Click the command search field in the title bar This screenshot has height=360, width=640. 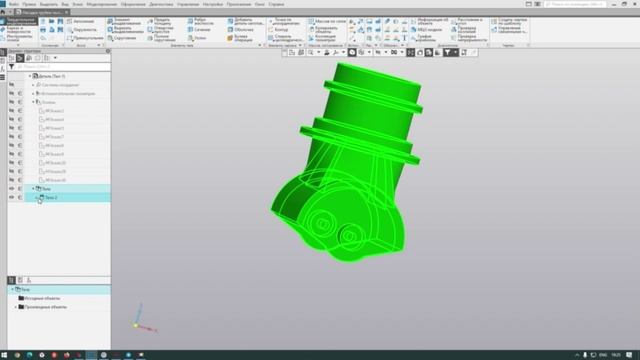point(574,4)
